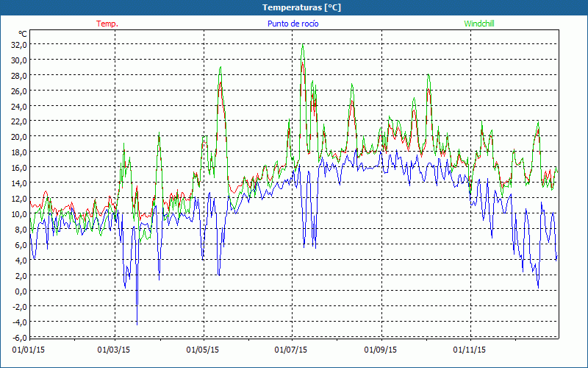The width and height of the screenshot is (588, 368).
Task: Click the 0,0 y-axis value
Action: pyautogui.click(x=21, y=291)
